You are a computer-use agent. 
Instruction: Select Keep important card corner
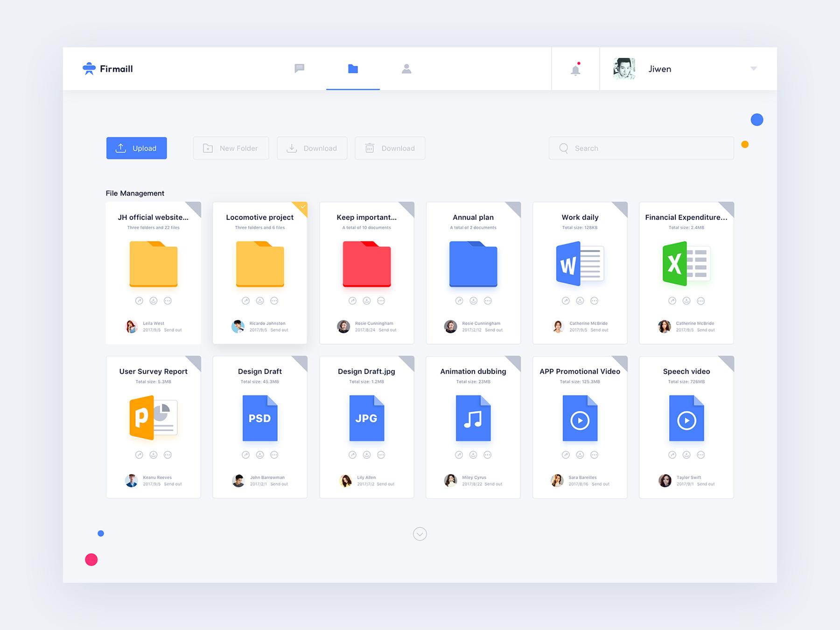click(409, 207)
